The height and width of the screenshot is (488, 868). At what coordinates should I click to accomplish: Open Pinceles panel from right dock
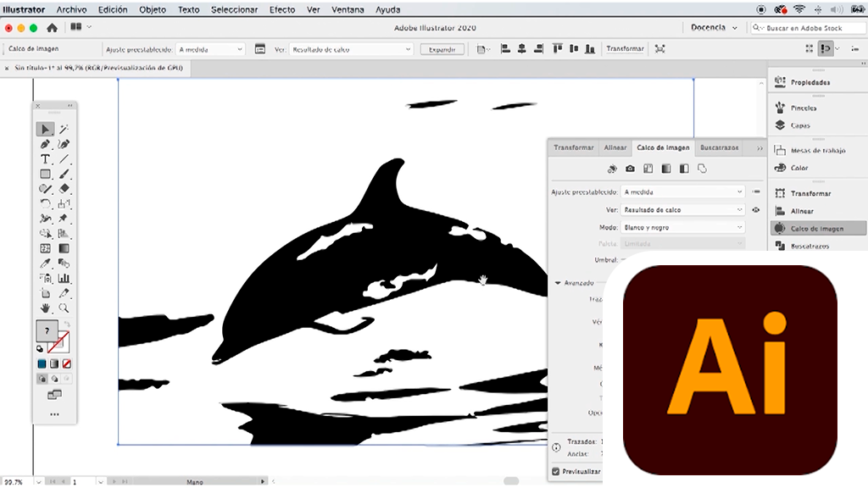pyautogui.click(x=803, y=108)
